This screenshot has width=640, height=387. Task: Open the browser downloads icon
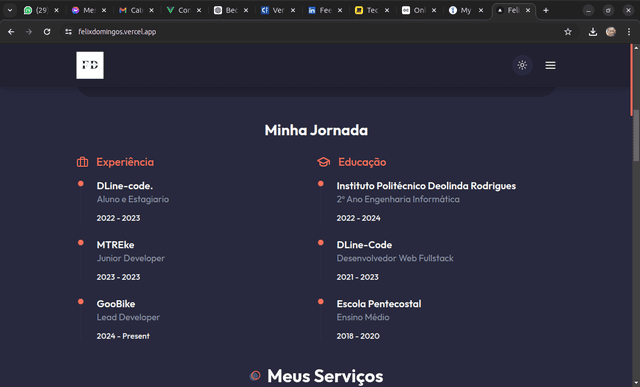tap(593, 32)
